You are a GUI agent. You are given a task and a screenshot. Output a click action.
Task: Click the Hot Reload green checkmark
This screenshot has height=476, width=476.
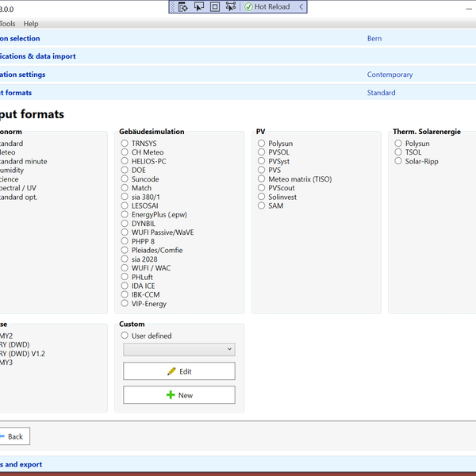(249, 6)
